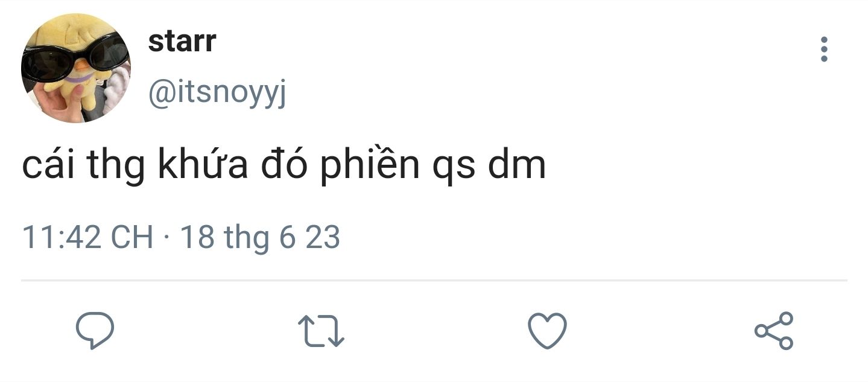
Task: View starr's profile picture avatar
Action: click(x=76, y=68)
